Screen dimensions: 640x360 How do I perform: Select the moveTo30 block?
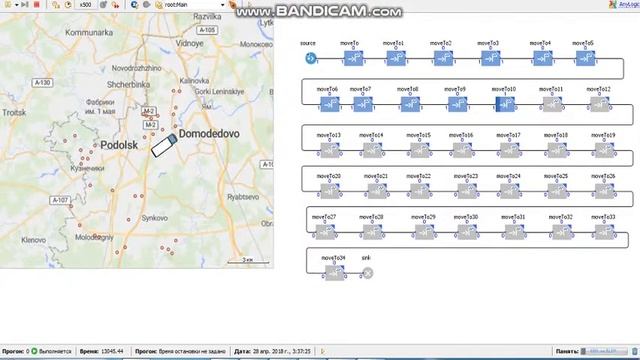[467, 232]
